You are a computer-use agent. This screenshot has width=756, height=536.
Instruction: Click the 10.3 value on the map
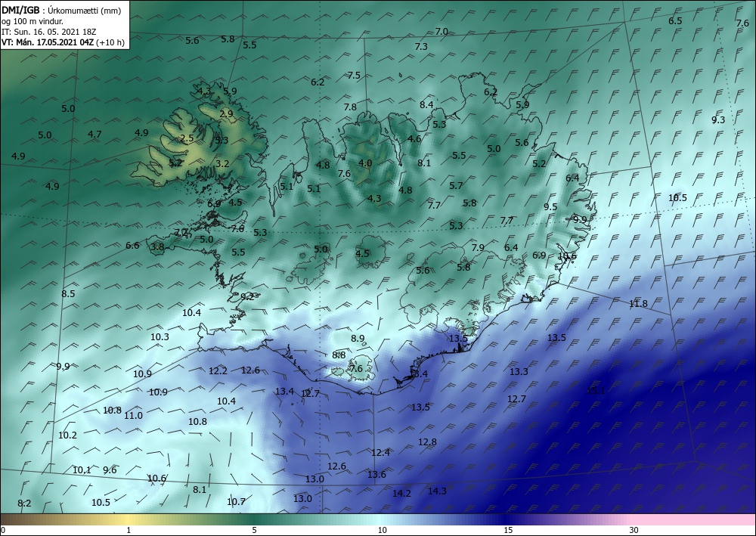(160, 337)
